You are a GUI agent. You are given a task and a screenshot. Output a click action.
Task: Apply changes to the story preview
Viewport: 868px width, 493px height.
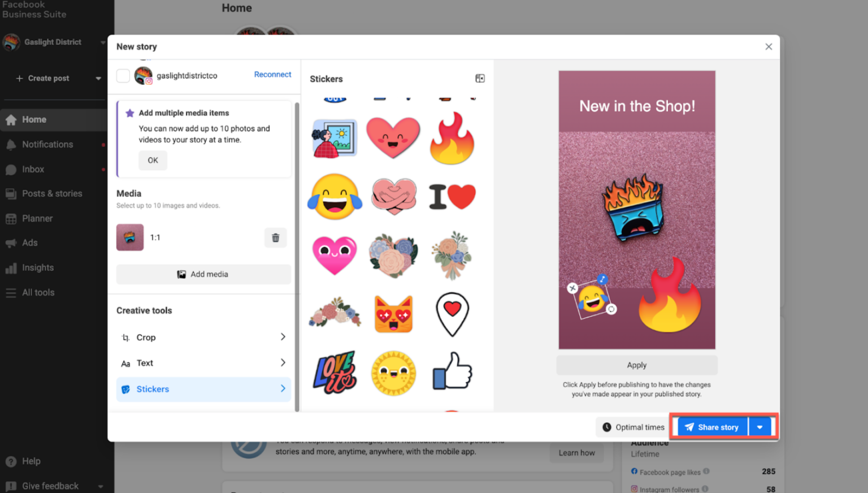tap(636, 365)
